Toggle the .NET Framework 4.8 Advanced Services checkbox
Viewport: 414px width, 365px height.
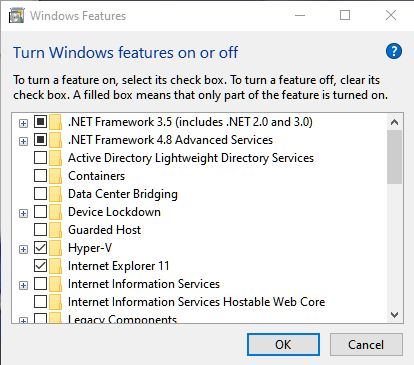pyautogui.click(x=40, y=140)
